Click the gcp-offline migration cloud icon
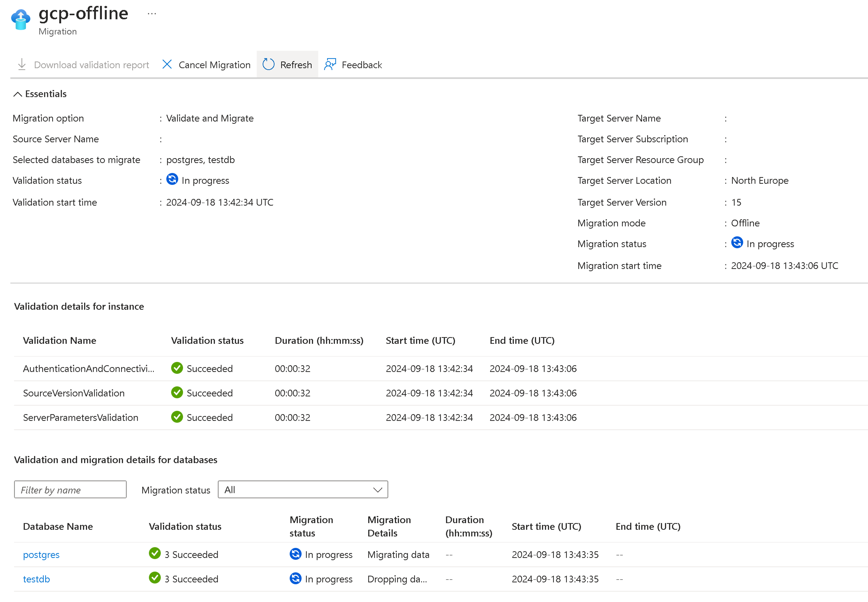 20,19
